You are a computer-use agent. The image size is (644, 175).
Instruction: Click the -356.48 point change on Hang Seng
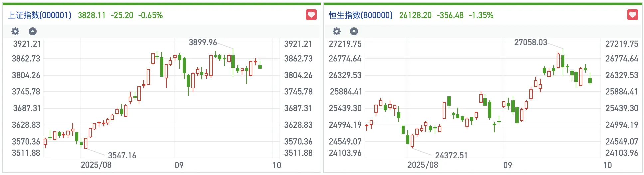coord(450,15)
